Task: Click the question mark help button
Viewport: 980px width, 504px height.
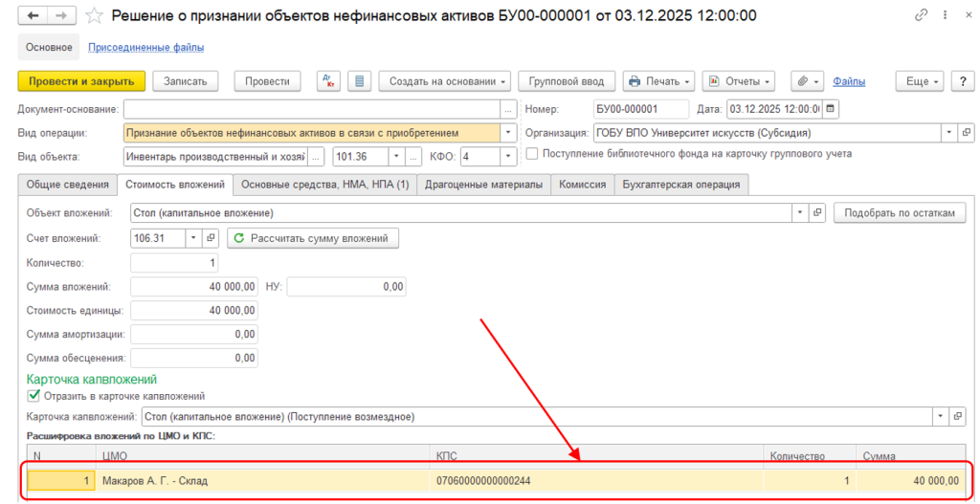Action: pos(961,81)
